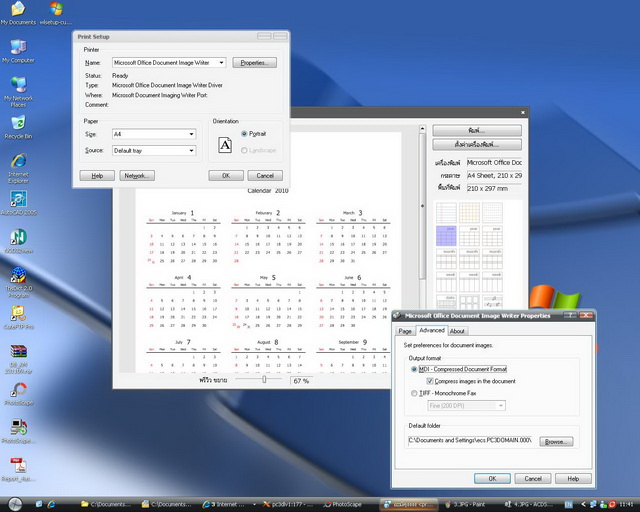
Task: Click the red tray icon beside the clock
Action: pyautogui.click(x=612, y=505)
